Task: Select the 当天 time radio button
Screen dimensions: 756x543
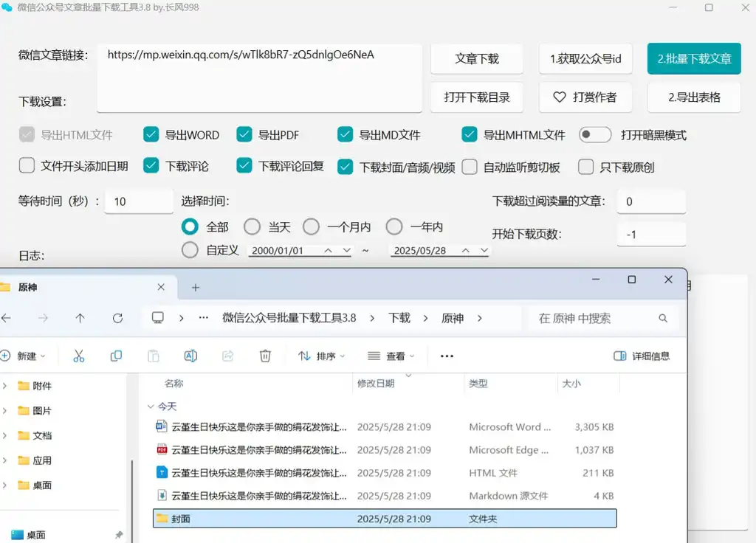Action: 252,226
